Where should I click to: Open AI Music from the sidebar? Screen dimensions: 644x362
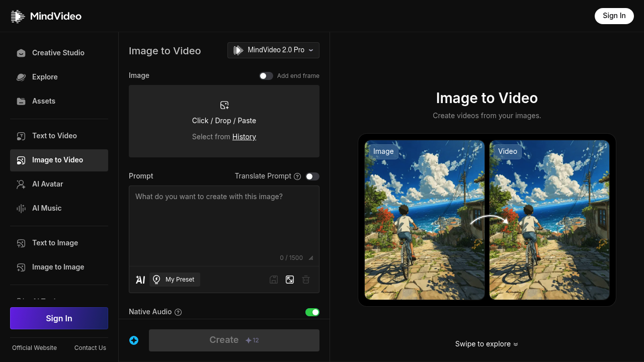47,208
